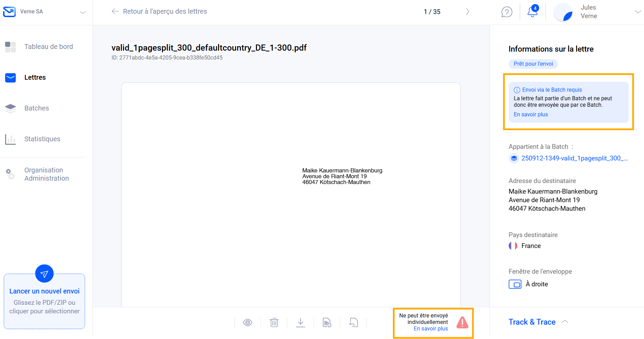Click En savoir plus in batch notice

[x=531, y=114]
